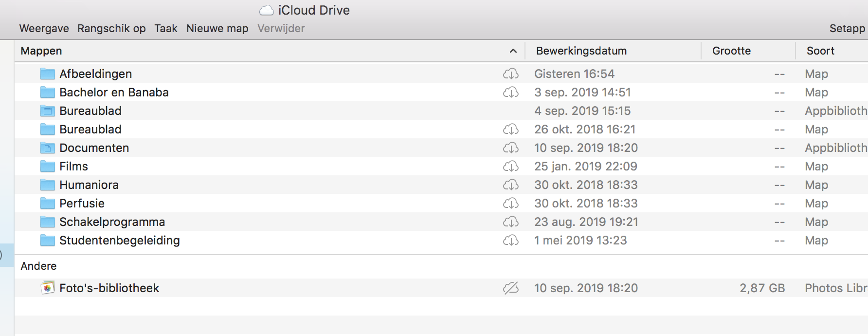The width and height of the screenshot is (868, 336).
Task: Open the Weergave toolbar menu
Action: [44, 29]
